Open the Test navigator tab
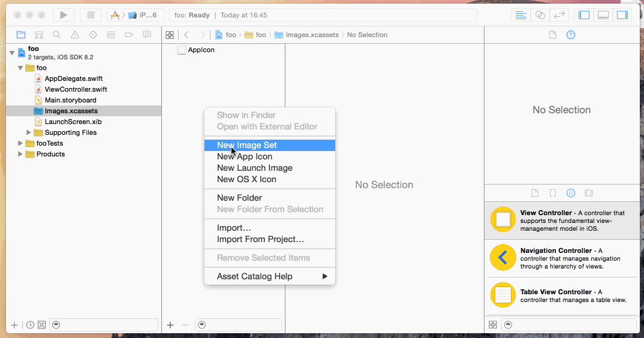The height and width of the screenshot is (338, 644). click(93, 35)
